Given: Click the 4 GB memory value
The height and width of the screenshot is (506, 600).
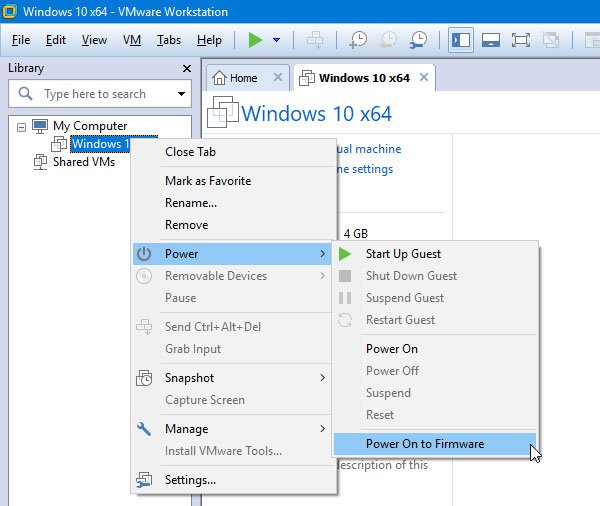Looking at the screenshot, I should tap(355, 233).
